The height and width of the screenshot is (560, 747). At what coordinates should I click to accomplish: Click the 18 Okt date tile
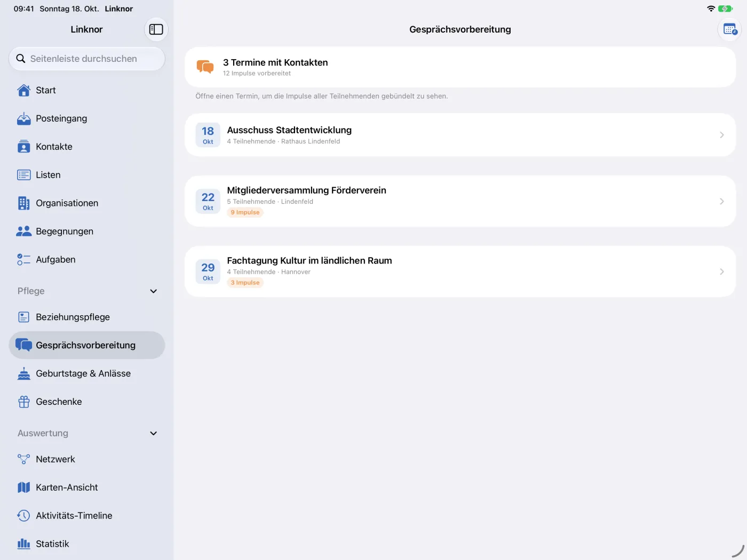[x=208, y=135]
